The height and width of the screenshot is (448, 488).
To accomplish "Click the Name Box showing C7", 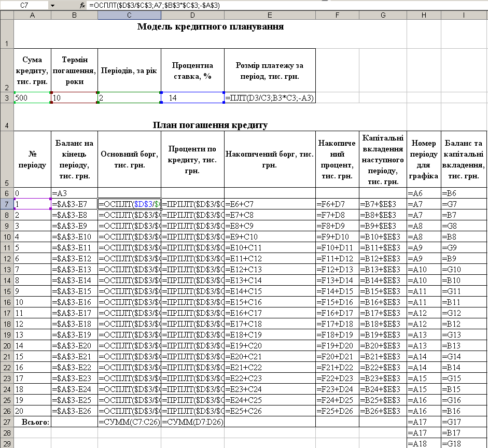I will [24, 5].
